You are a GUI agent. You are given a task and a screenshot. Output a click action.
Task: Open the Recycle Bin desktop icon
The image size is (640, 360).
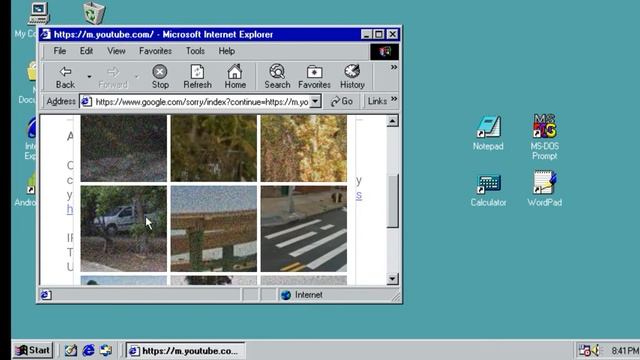click(94, 13)
